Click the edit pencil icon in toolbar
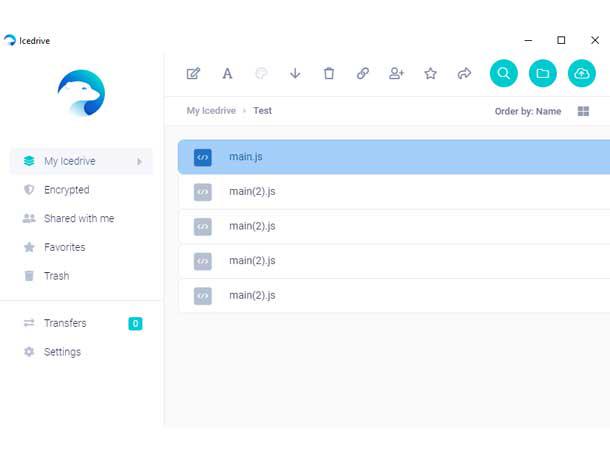The width and height of the screenshot is (610, 458). 194,73
